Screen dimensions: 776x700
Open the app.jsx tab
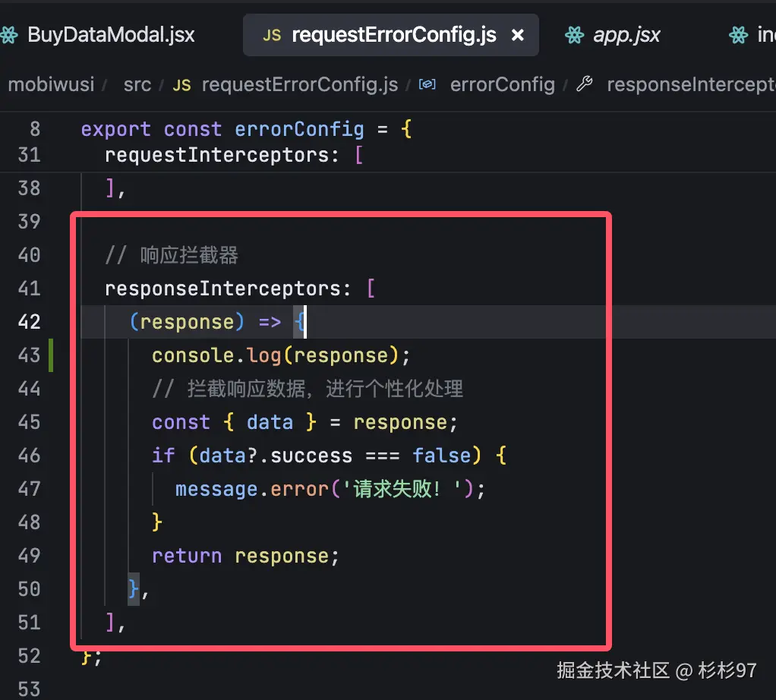coord(626,35)
